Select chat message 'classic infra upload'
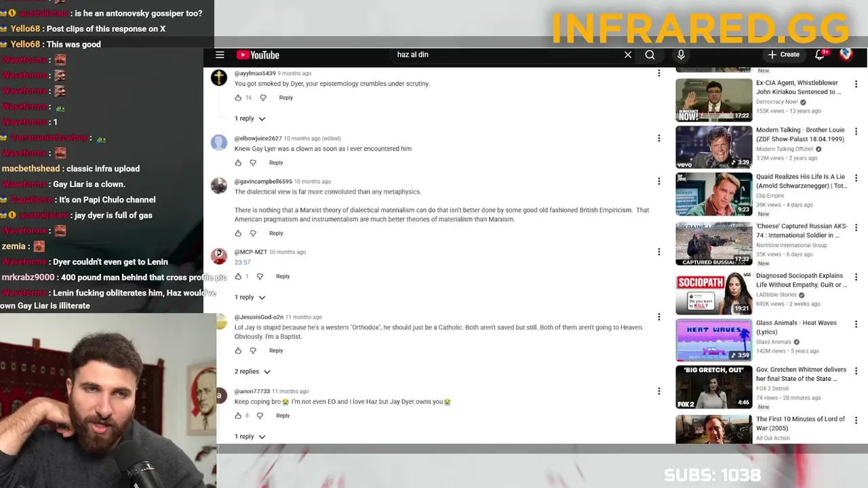Image resolution: width=868 pixels, height=488 pixels. click(x=103, y=169)
